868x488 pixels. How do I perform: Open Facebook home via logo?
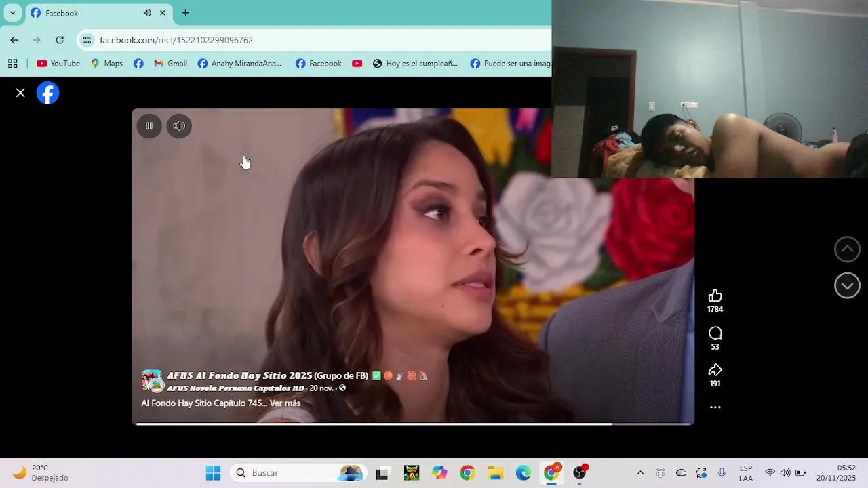point(47,93)
